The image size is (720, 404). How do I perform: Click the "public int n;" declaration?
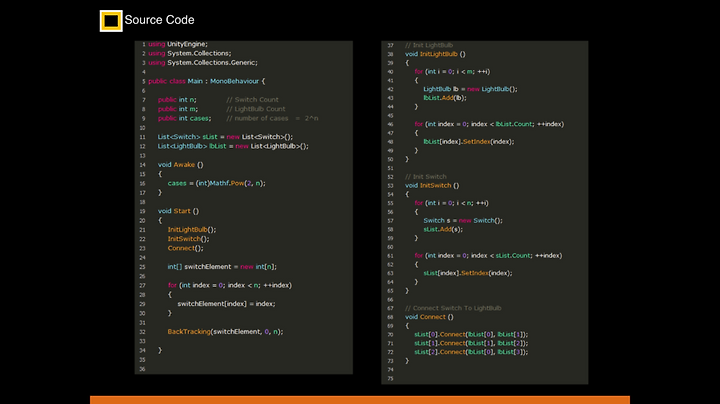pos(177,100)
